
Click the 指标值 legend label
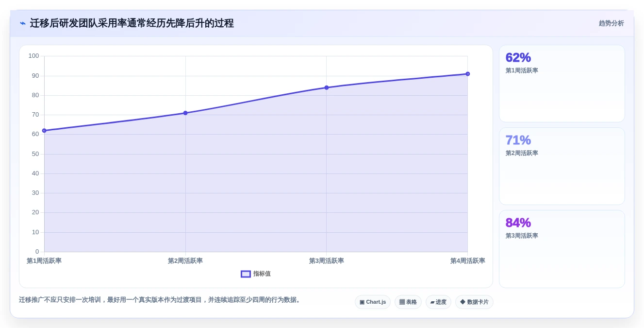click(x=262, y=274)
